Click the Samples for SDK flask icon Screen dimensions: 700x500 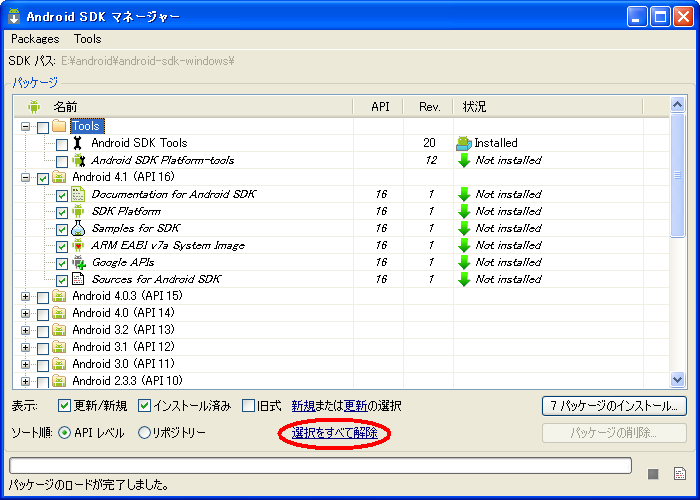click(x=78, y=228)
